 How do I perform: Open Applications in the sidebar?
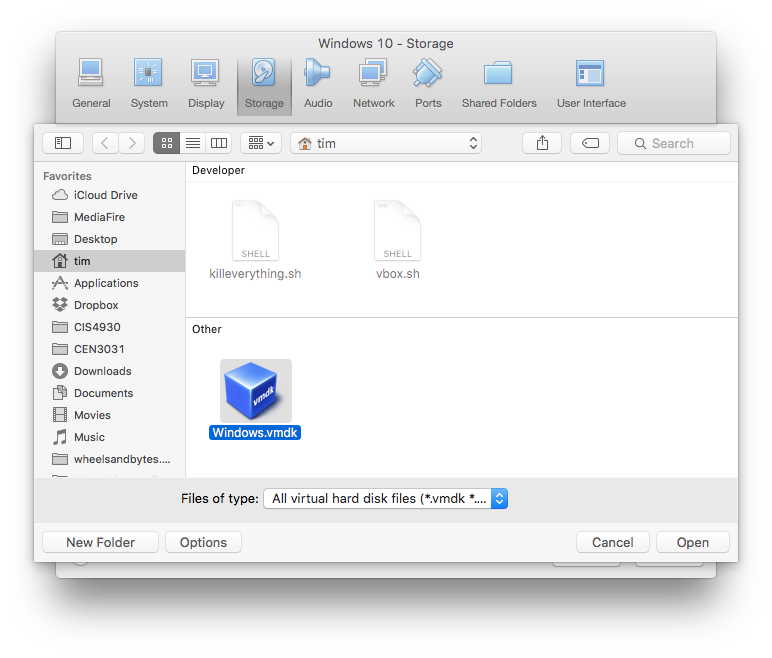pyautogui.click(x=109, y=283)
